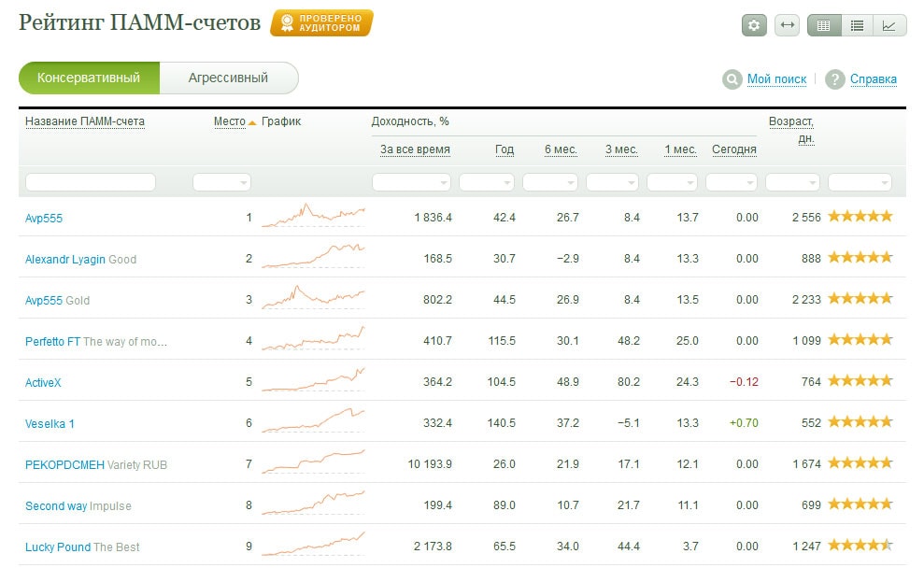Expand the "За все время" filter dropdown
Screen dimensions: 924x568
[411, 182]
